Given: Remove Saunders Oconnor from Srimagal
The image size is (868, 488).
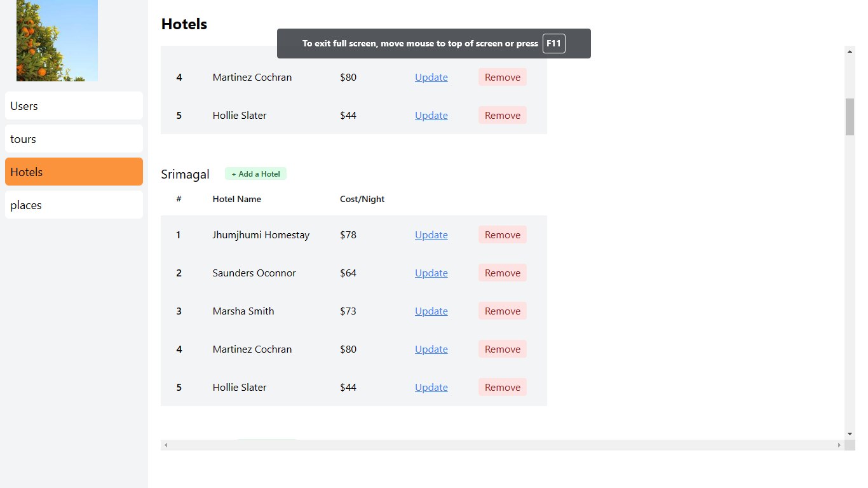Looking at the screenshot, I should click(502, 273).
